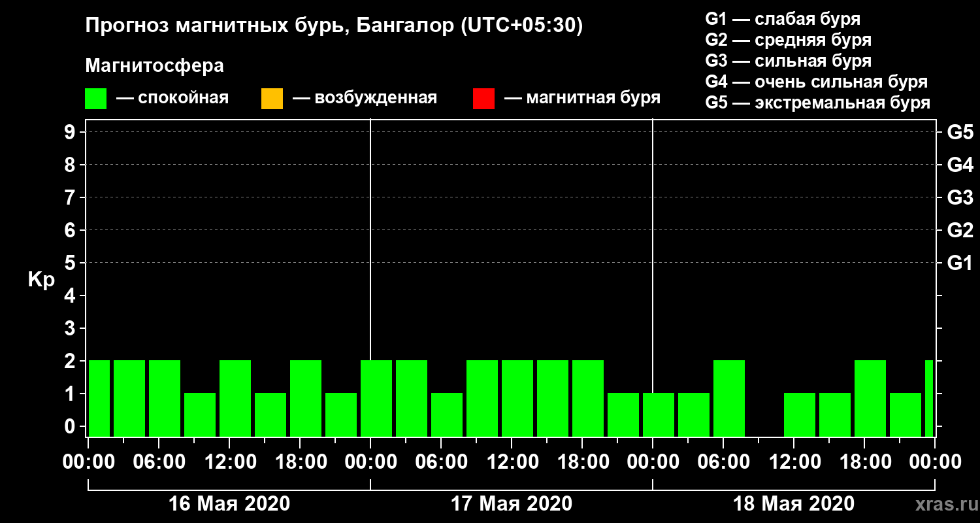Click the 'Магнитосфера' legend heading
This screenshot has width=980, height=523.
click(x=155, y=66)
